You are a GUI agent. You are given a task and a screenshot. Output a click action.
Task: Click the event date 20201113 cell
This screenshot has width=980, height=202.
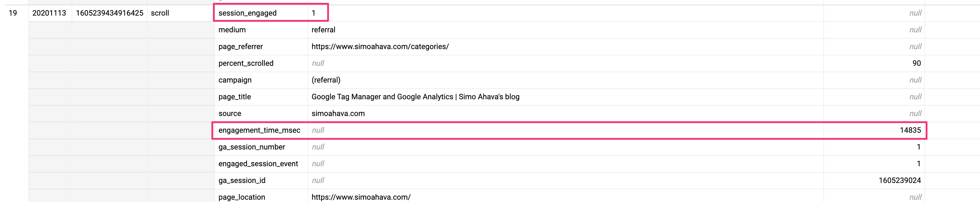click(49, 13)
